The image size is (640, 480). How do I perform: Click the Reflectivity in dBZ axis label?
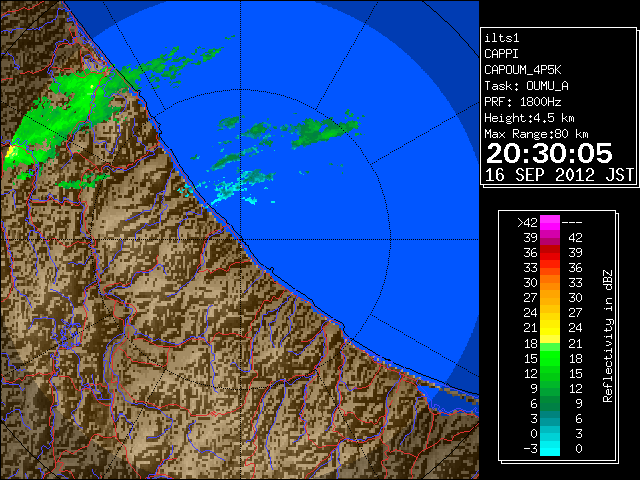(x=608, y=336)
